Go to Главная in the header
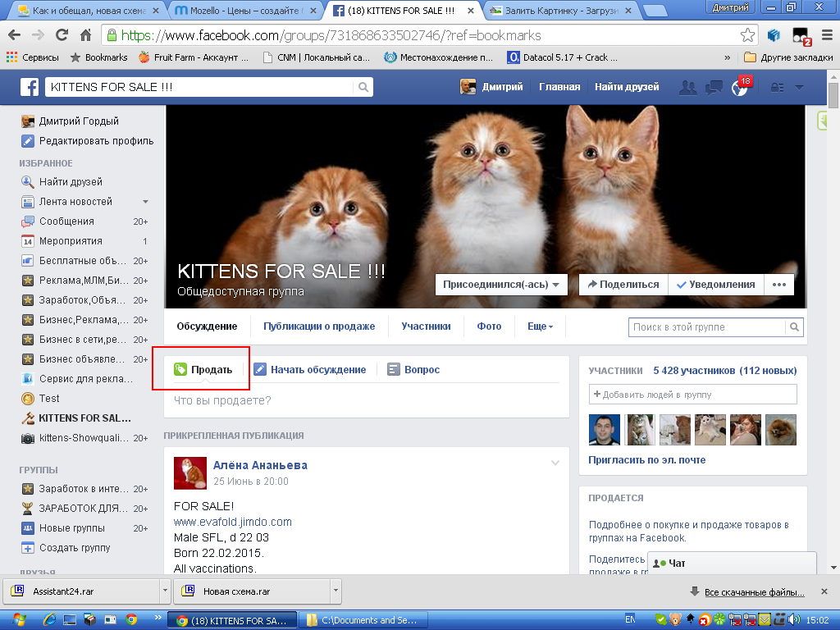 (x=559, y=87)
